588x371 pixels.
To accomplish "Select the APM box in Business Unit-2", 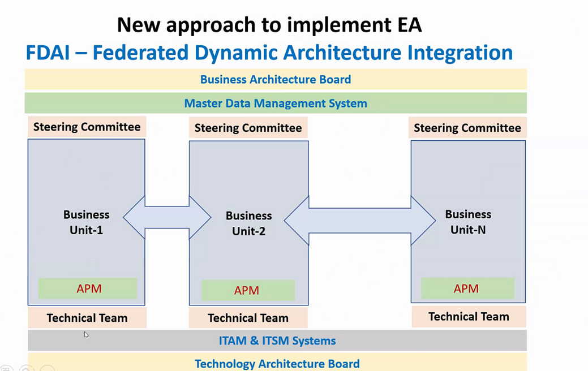I will pyautogui.click(x=248, y=290).
